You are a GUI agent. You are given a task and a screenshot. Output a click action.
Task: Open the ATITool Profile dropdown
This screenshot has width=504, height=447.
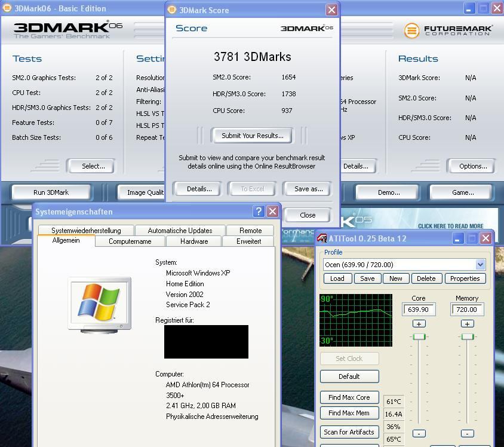480,265
